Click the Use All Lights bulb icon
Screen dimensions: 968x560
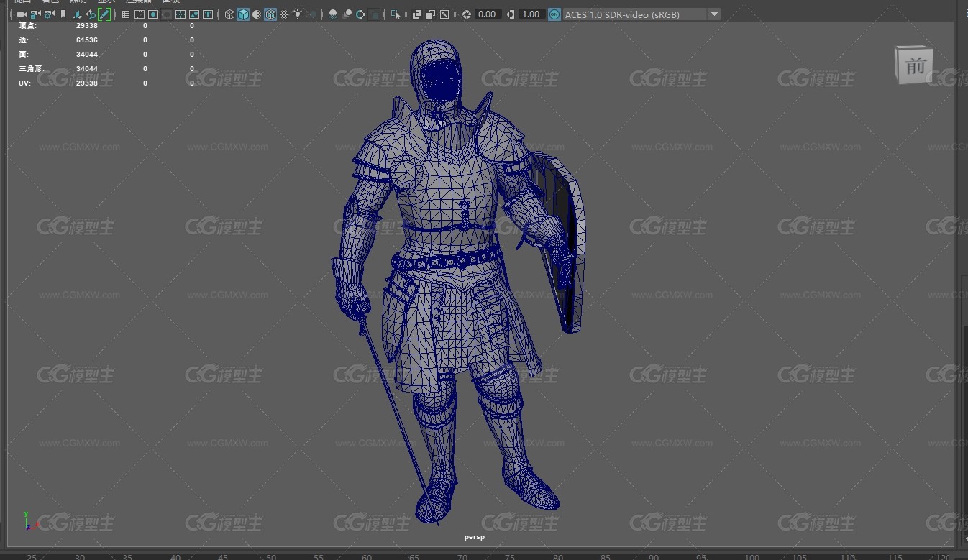click(298, 14)
